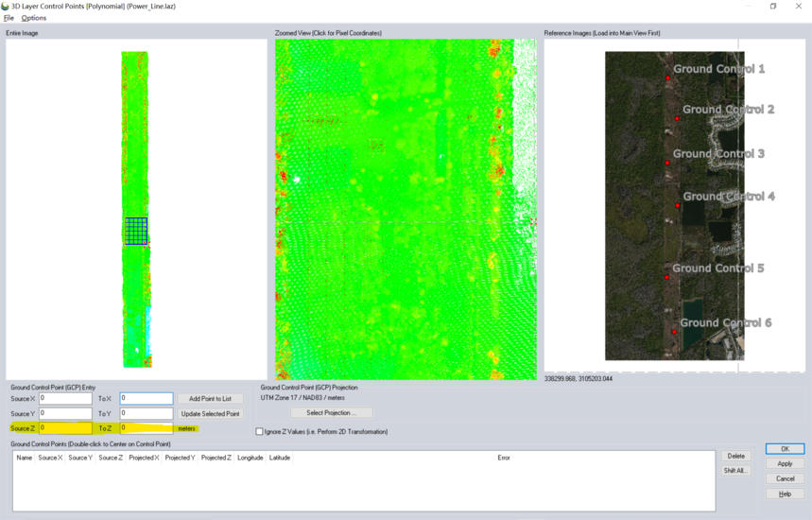This screenshot has height=520, width=812.
Task: Click the Apply button
Action: tap(786, 463)
